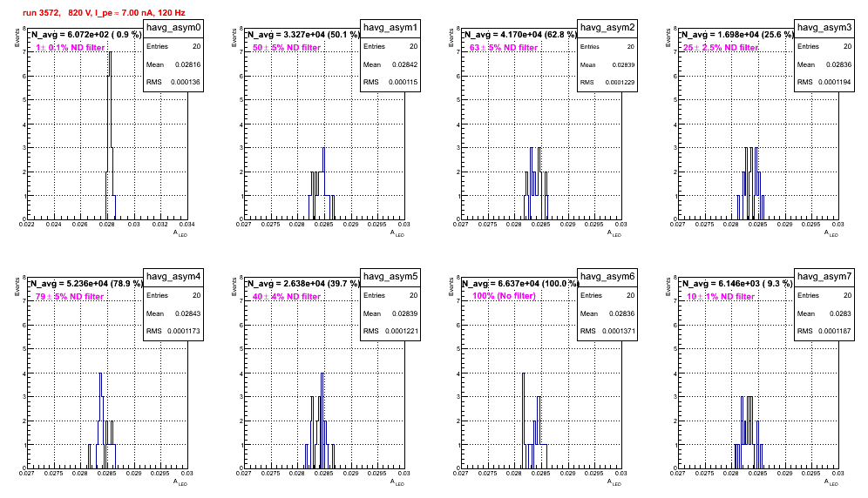The height and width of the screenshot is (498, 868).
Task: Click the N_avg = 6.637e+04 label
Action: pos(521,283)
